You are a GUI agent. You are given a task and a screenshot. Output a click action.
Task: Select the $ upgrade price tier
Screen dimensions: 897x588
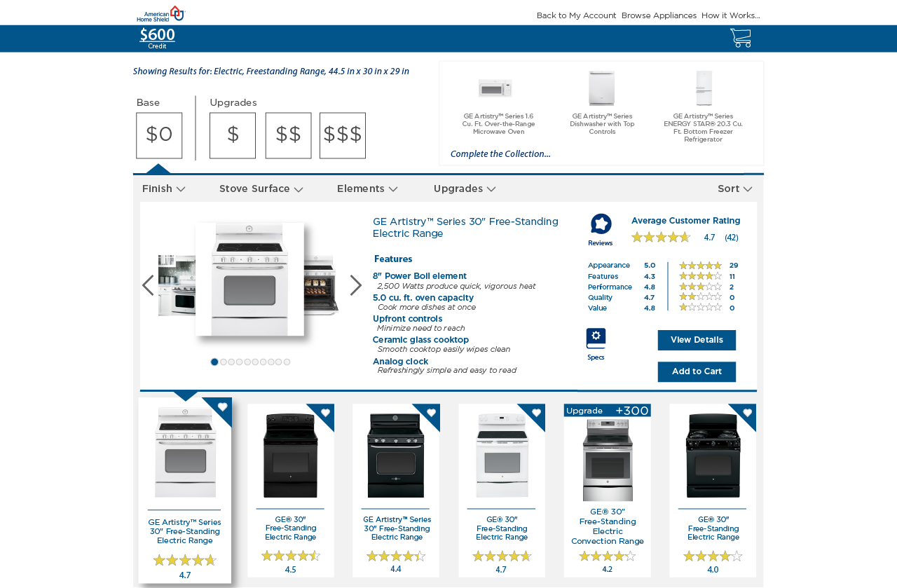(x=233, y=135)
